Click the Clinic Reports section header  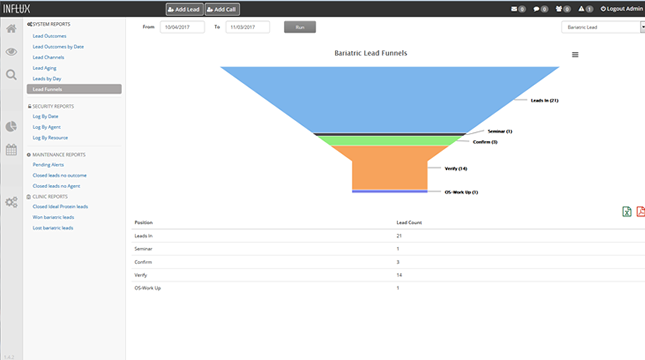[x=47, y=197]
